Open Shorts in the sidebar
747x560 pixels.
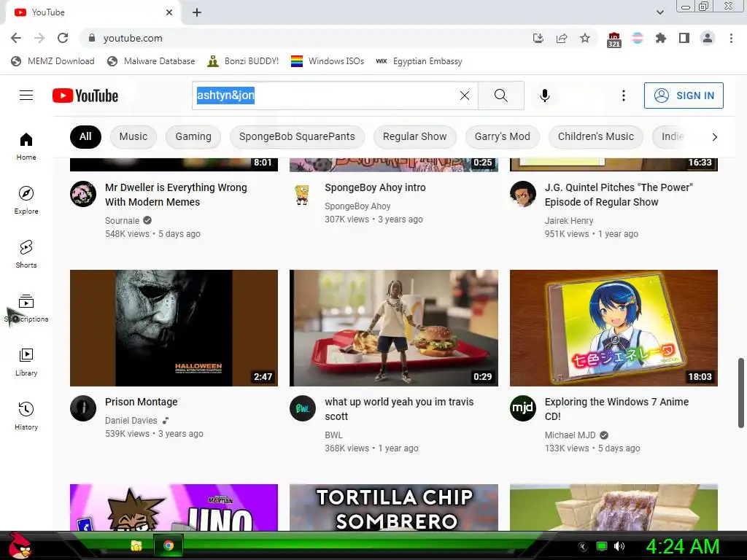click(x=26, y=254)
